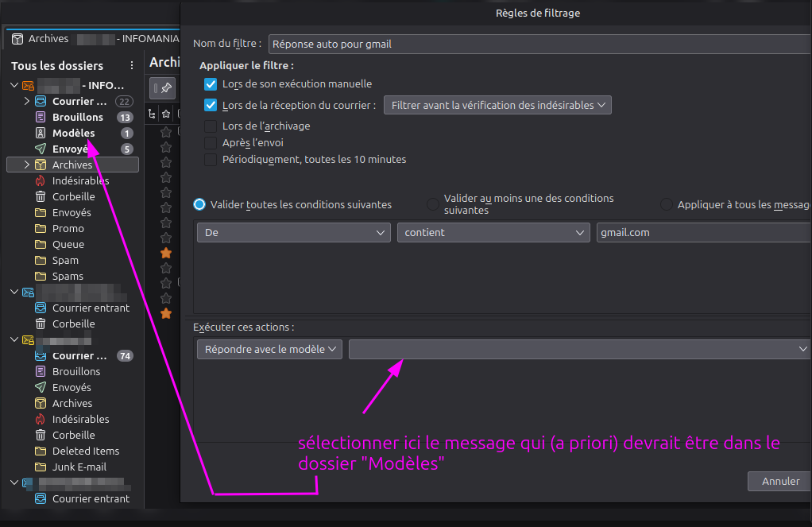
Task: Open the Modèles folder
Action: (73, 133)
